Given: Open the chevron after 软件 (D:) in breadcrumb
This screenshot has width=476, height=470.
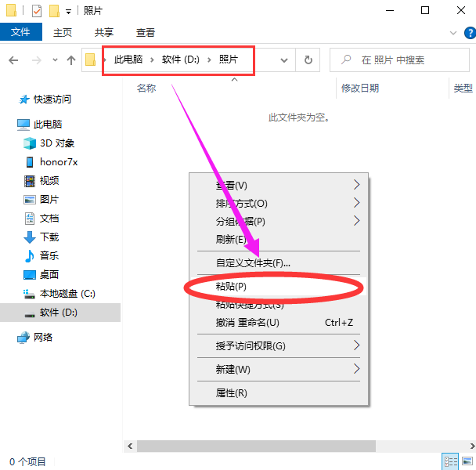Looking at the screenshot, I should tap(209, 60).
